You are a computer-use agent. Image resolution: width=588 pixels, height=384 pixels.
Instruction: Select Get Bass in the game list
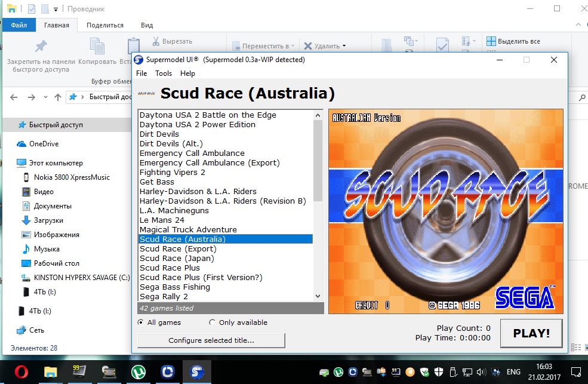click(226, 182)
